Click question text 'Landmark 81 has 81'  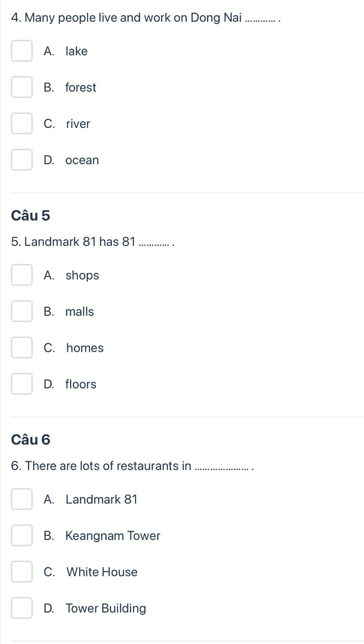click(93, 242)
